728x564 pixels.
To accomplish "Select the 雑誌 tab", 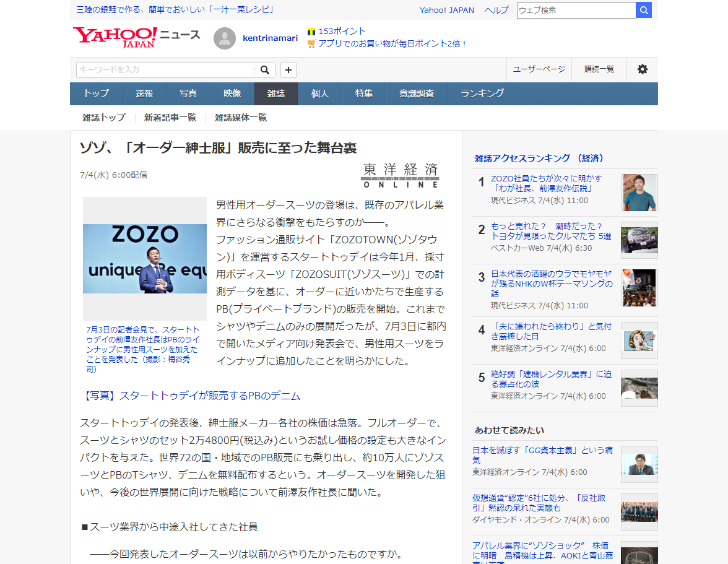I will [x=276, y=93].
